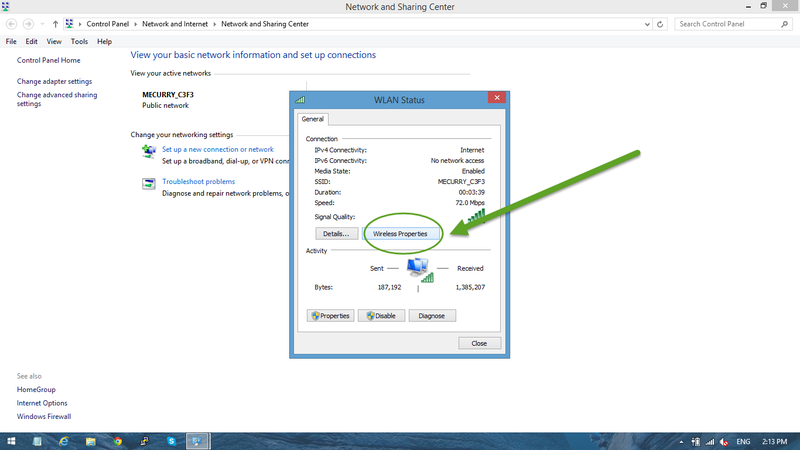The width and height of the screenshot is (800, 450).
Task: Select the General tab in WLAN Status
Action: pos(312,119)
